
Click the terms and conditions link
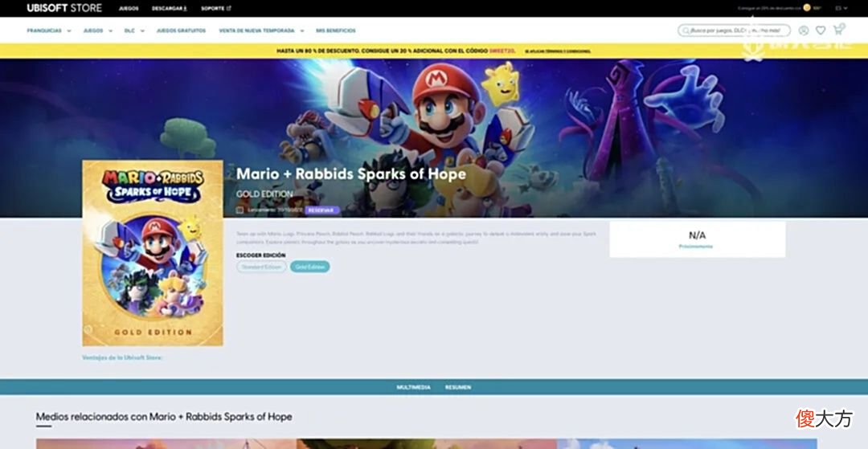coord(558,51)
